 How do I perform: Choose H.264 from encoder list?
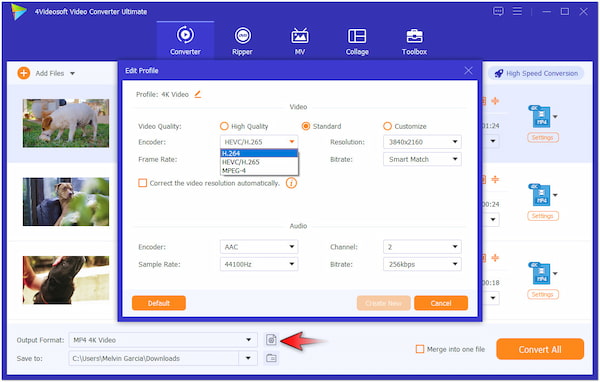pos(259,153)
